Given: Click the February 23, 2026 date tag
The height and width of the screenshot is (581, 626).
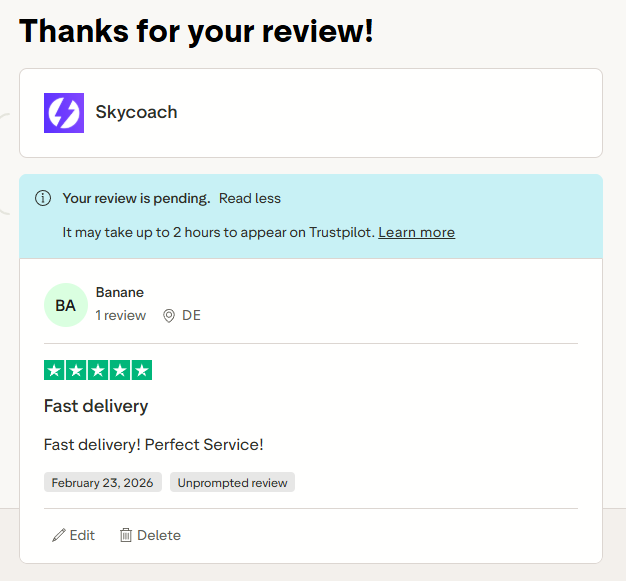Looking at the screenshot, I should pos(102,482).
